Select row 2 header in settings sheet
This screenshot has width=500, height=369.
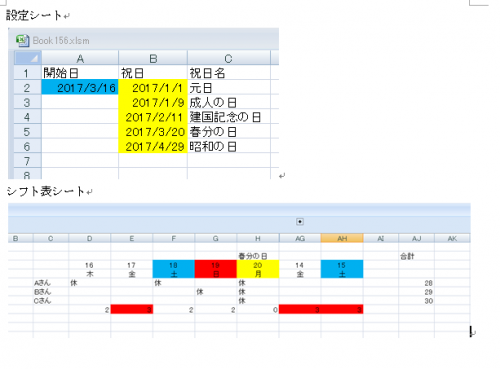pyautogui.click(x=27, y=87)
